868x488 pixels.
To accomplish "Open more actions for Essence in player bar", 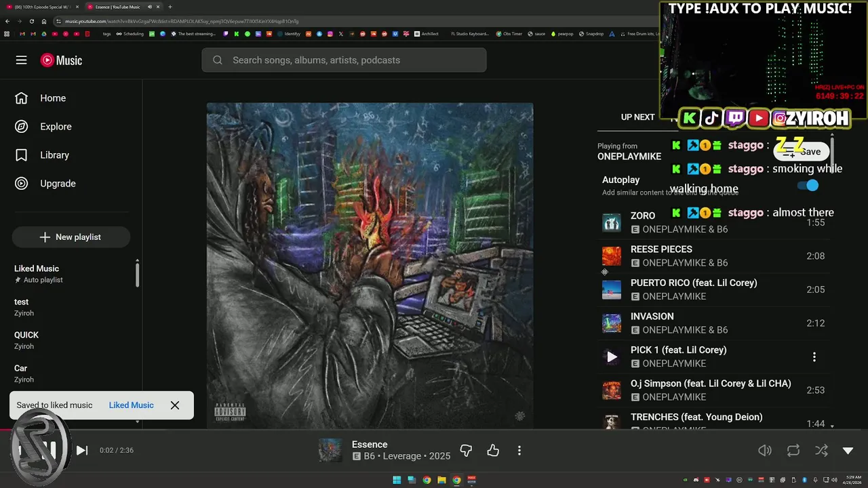I will [x=519, y=451].
